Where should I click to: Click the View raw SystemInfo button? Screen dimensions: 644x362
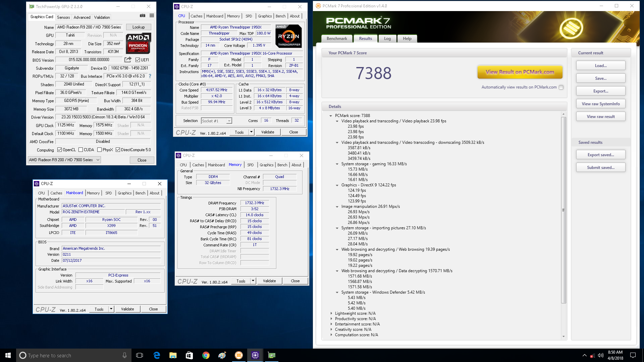tap(601, 104)
